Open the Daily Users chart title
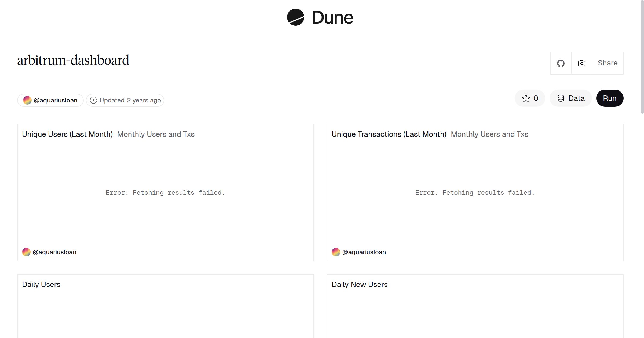 click(41, 284)
